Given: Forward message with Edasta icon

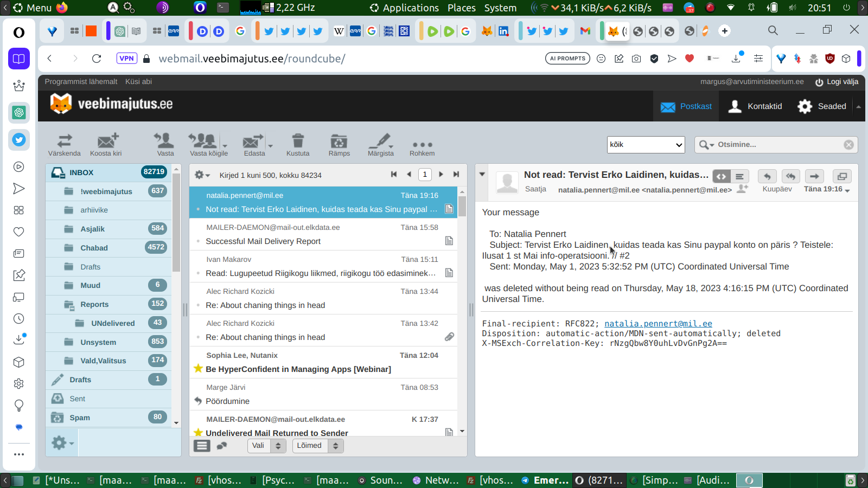Looking at the screenshot, I should tap(253, 145).
